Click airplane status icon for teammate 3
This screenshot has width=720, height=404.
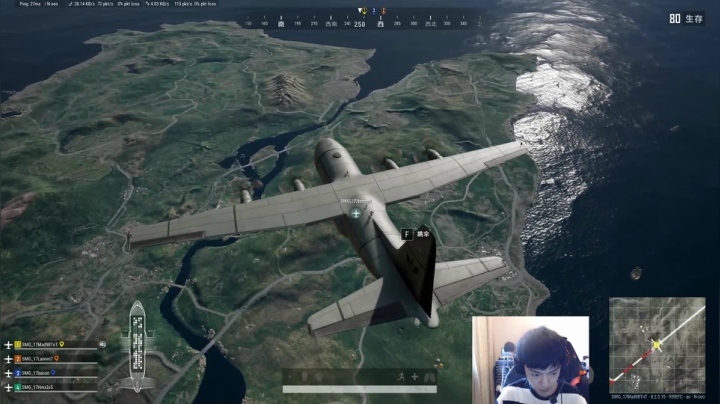(8, 373)
